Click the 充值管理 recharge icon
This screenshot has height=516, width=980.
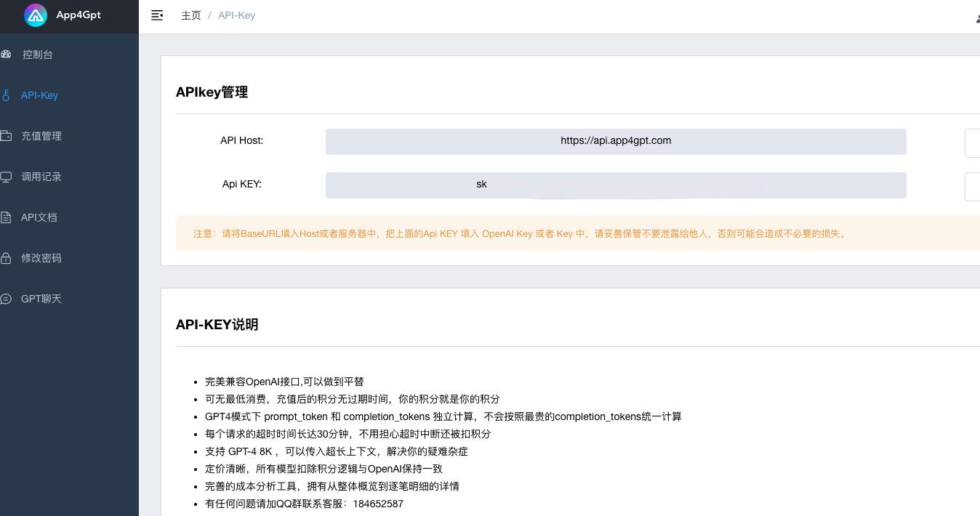pyautogui.click(x=7, y=136)
